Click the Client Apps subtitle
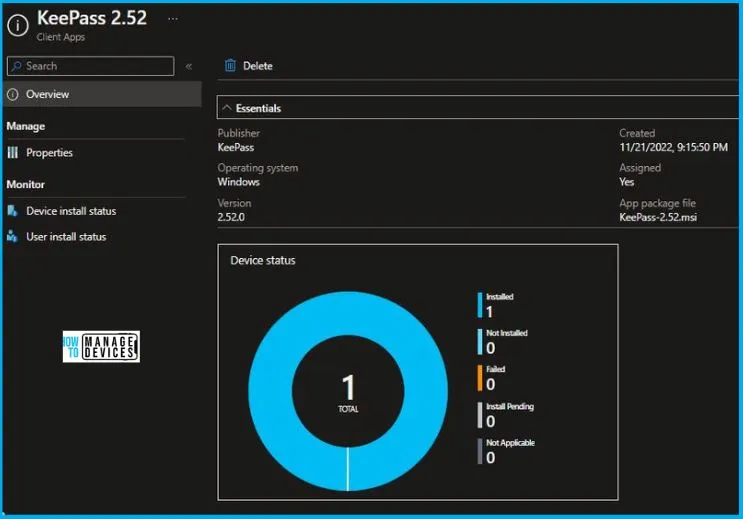 [61, 37]
